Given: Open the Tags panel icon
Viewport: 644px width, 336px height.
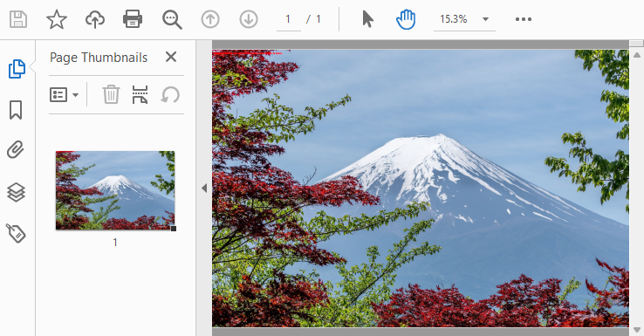Looking at the screenshot, I should point(16,233).
